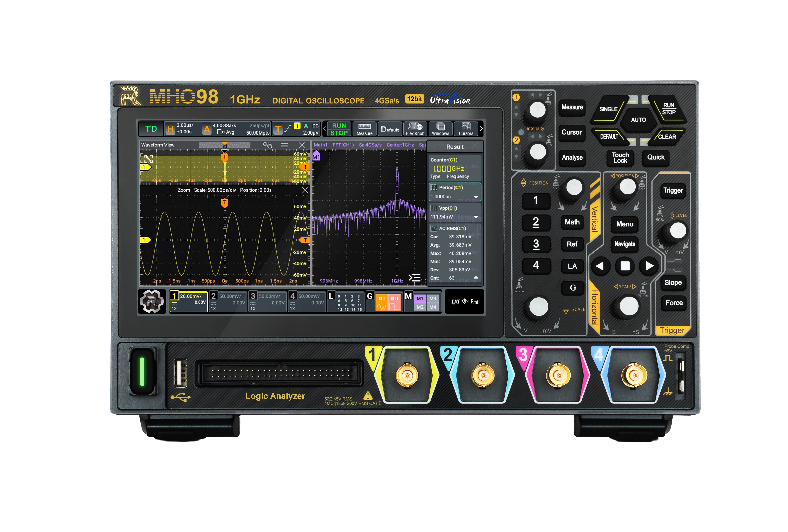Screen dimensions: 788x532
Task: Click the trigger level T marker on zoom waveform
Action: tap(305, 240)
